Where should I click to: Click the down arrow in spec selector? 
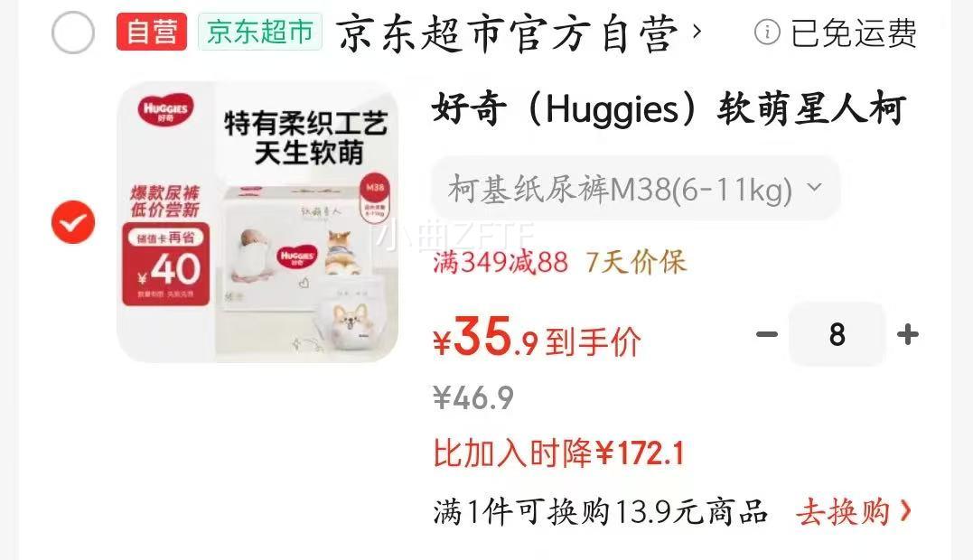(815, 187)
